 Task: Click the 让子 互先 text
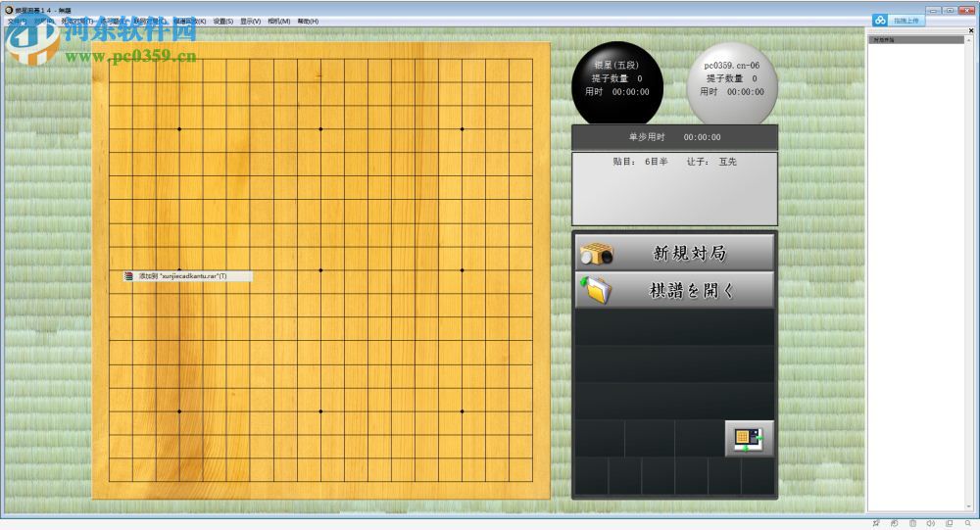click(x=711, y=162)
